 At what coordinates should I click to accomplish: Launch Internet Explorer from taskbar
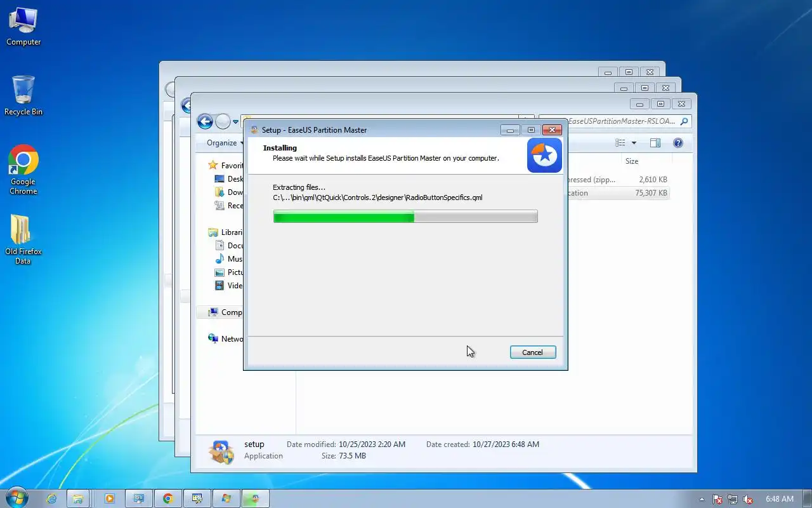[51, 498]
